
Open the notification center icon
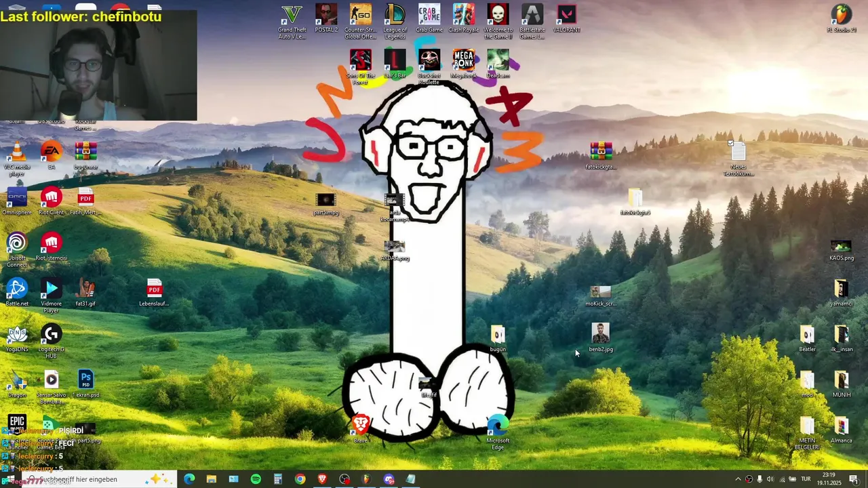pyautogui.click(x=854, y=479)
